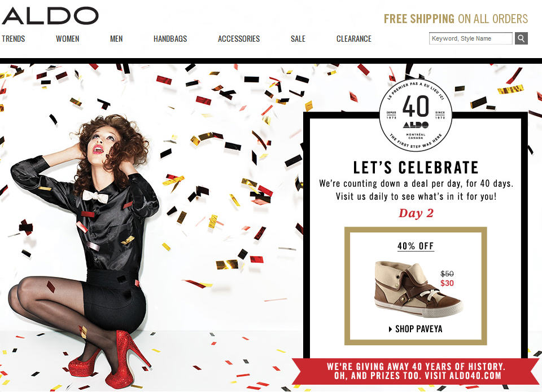Open the Handbags category
The width and height of the screenshot is (542, 392).
[x=170, y=39]
